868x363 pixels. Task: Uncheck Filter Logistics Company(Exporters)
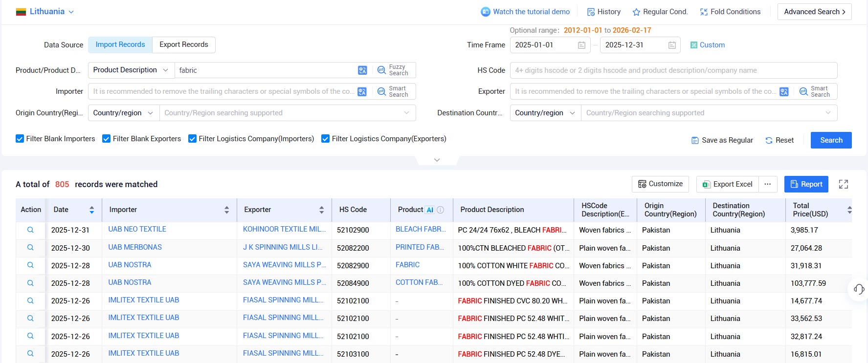(x=325, y=139)
